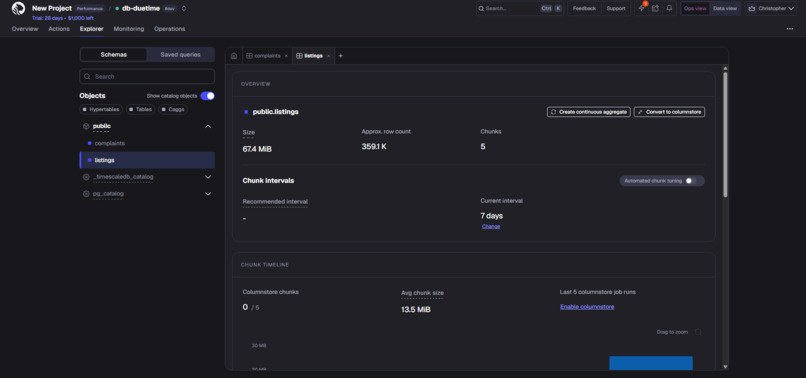806x378 pixels.
Task: Open the Support button
Action: [616, 9]
